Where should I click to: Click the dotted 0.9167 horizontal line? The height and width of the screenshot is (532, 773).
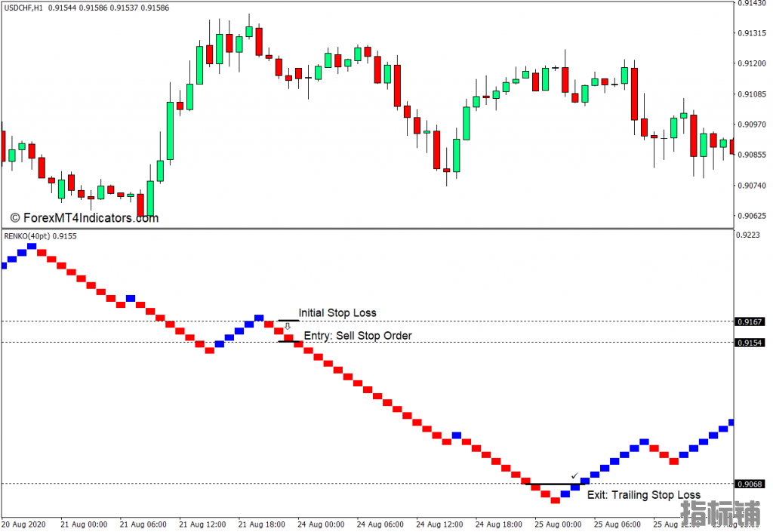tap(368, 321)
